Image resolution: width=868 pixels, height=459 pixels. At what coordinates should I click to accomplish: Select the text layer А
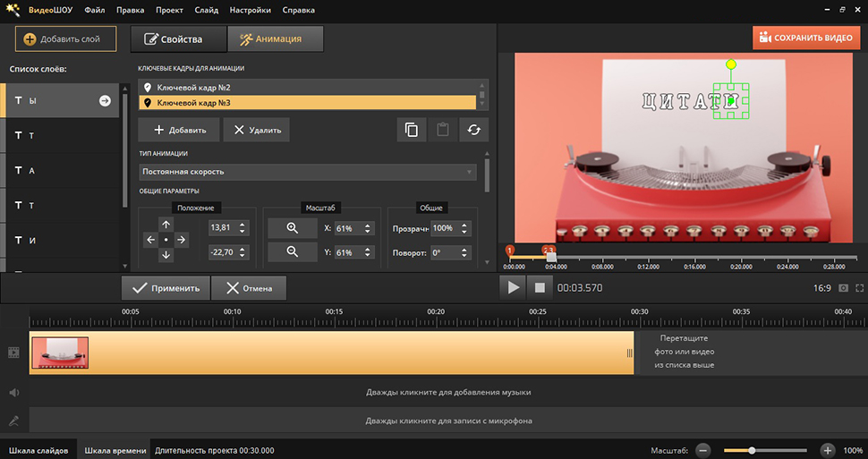point(60,171)
